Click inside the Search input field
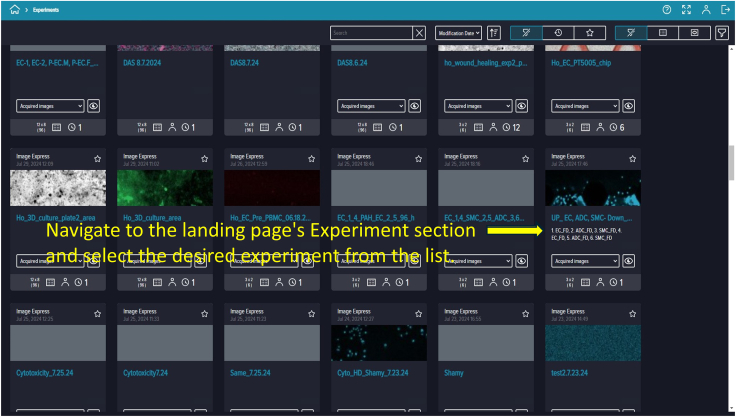The height and width of the screenshot is (417, 736). click(371, 33)
